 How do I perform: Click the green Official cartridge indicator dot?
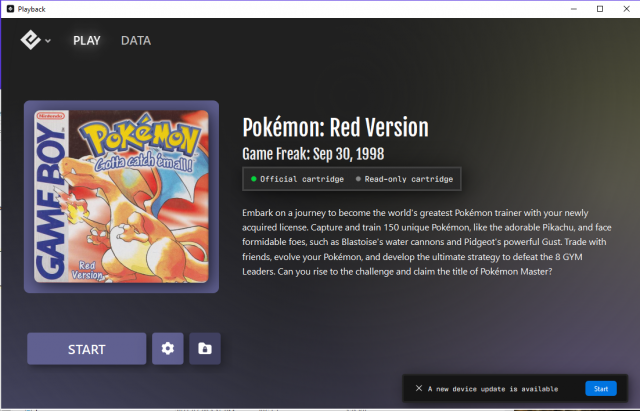[x=253, y=179]
